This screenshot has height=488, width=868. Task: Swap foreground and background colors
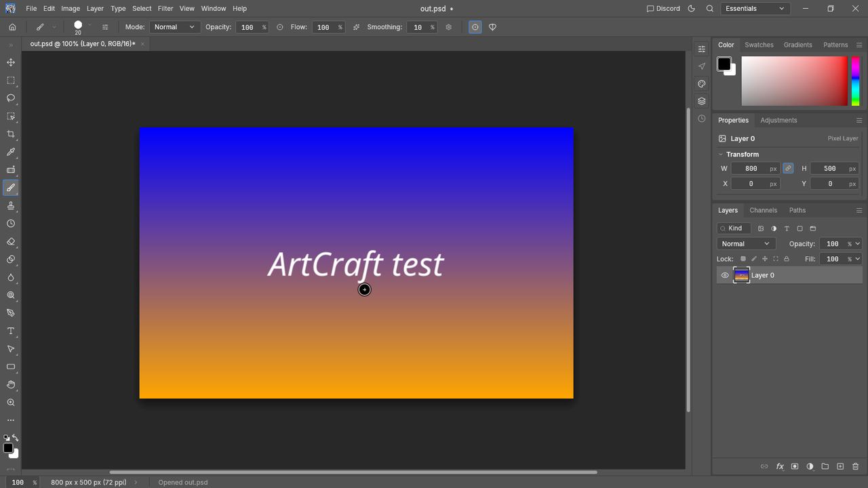(x=16, y=438)
